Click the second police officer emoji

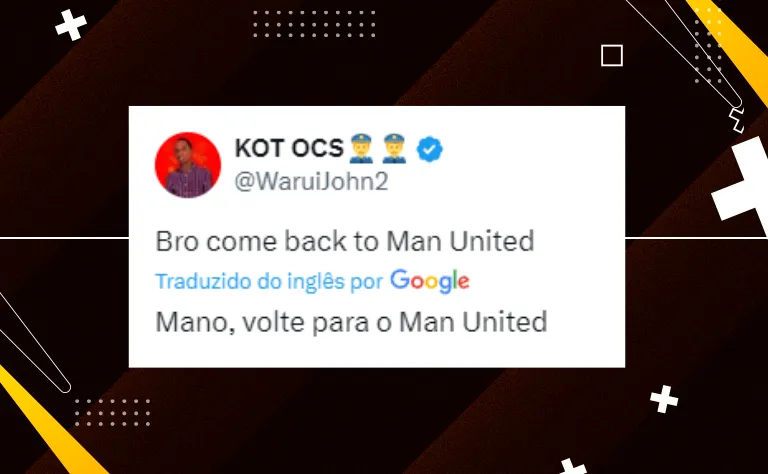[x=395, y=149]
